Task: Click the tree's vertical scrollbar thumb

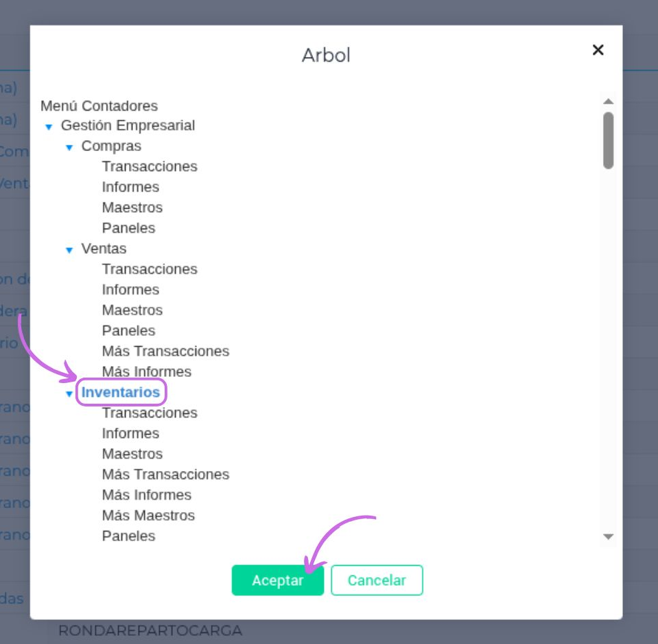Action: point(608,140)
